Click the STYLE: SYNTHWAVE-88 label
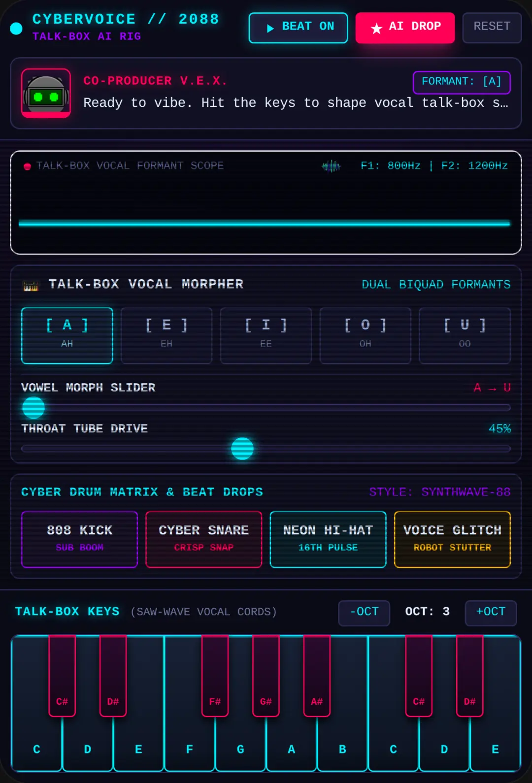 point(440,492)
